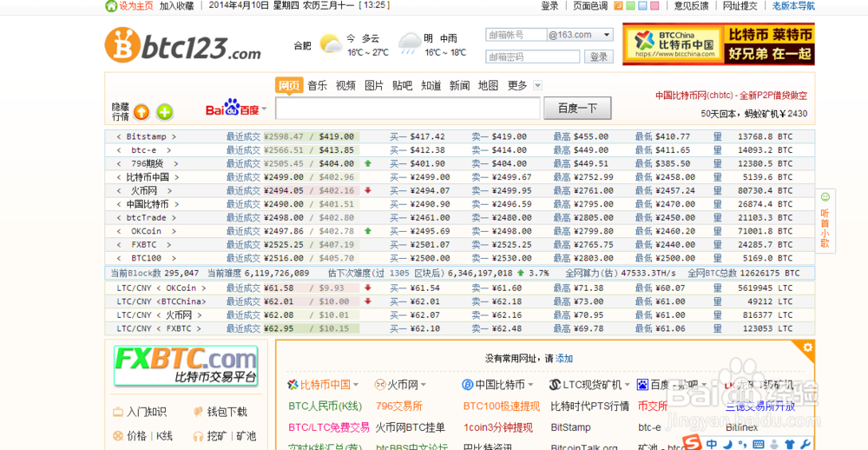Image resolution: width=868 pixels, height=450 pixels.
Task: Open the 加入收藏 link
Action: [176, 6]
